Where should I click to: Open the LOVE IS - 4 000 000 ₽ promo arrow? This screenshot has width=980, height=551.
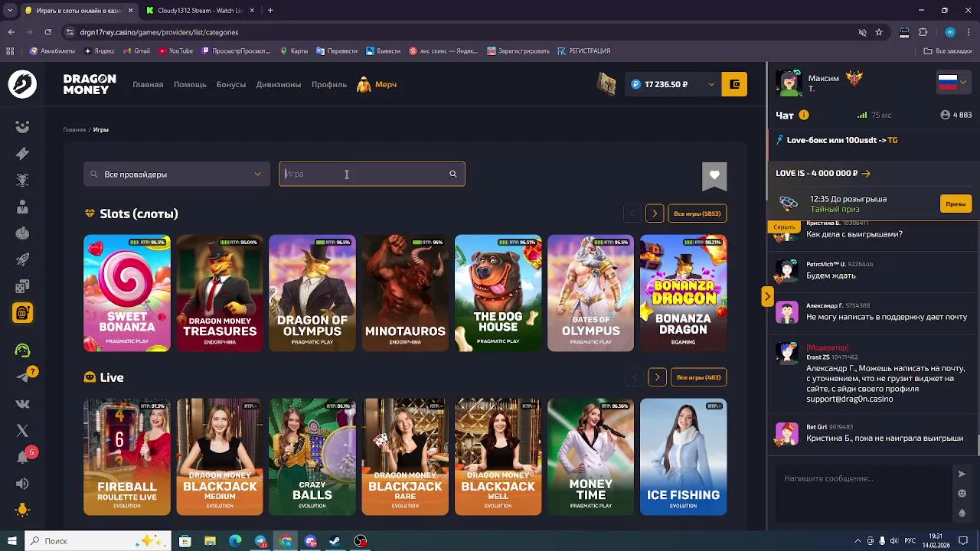click(x=866, y=174)
